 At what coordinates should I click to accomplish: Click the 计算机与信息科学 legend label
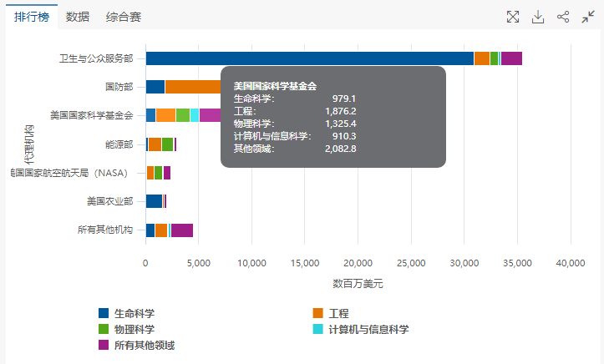pos(368,329)
